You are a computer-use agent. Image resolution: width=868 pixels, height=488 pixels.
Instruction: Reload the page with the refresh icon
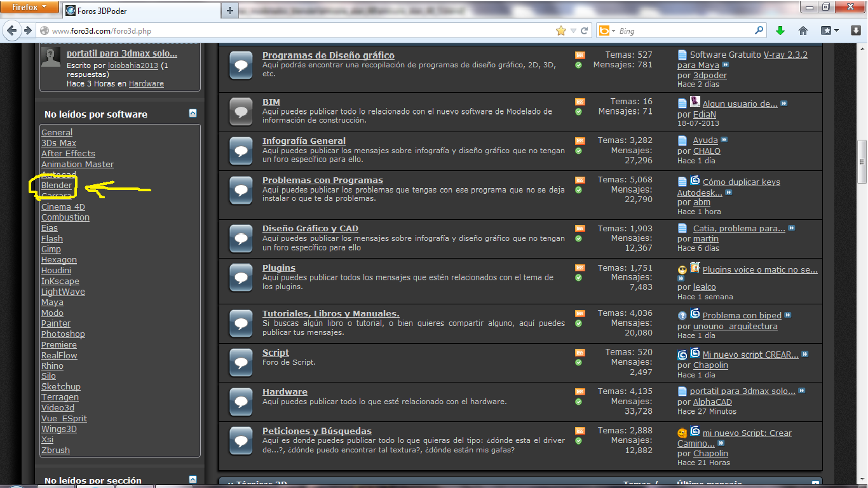coord(585,30)
